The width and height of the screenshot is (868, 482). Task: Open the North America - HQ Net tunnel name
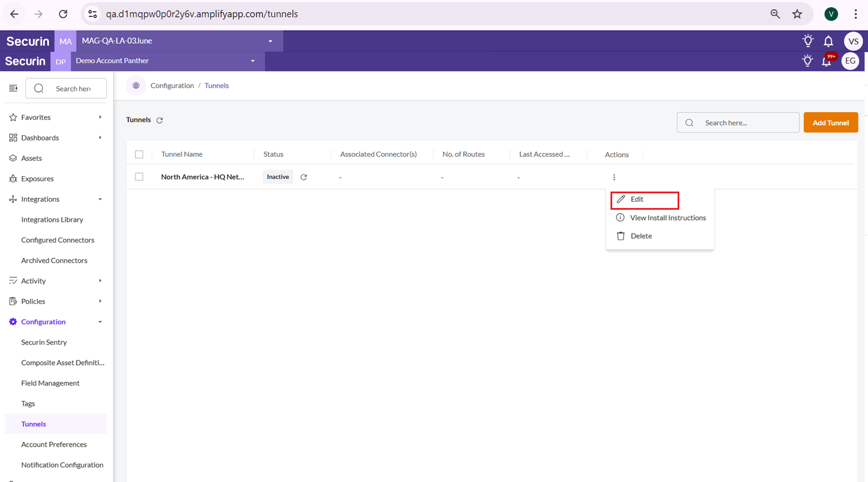(202, 177)
